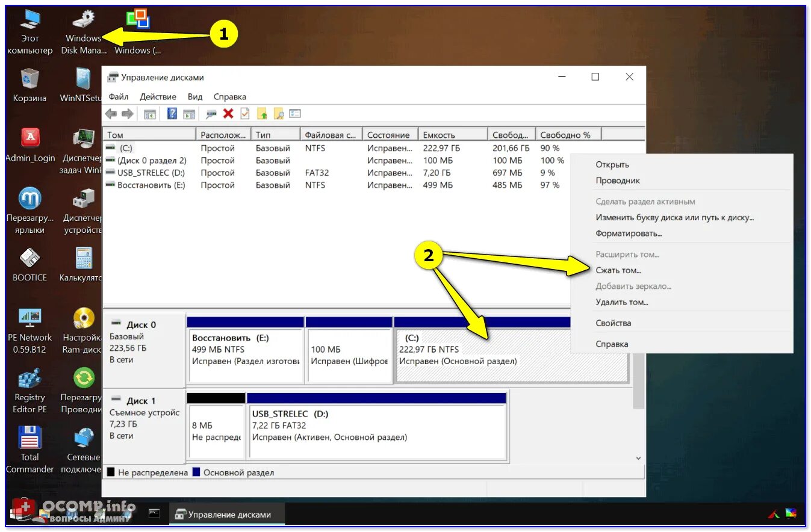Open the command prompt icon in the taskbar
Image resolution: width=811 pixels, height=532 pixels.
[155, 514]
